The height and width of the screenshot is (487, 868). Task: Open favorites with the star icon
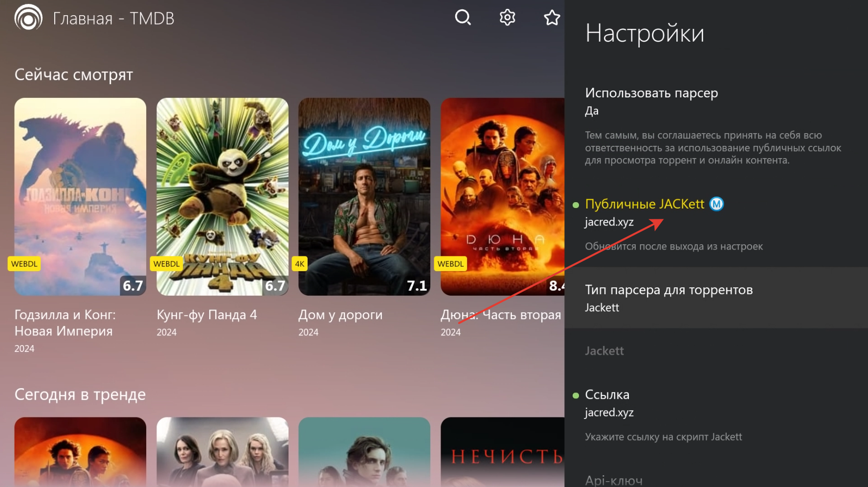point(552,18)
